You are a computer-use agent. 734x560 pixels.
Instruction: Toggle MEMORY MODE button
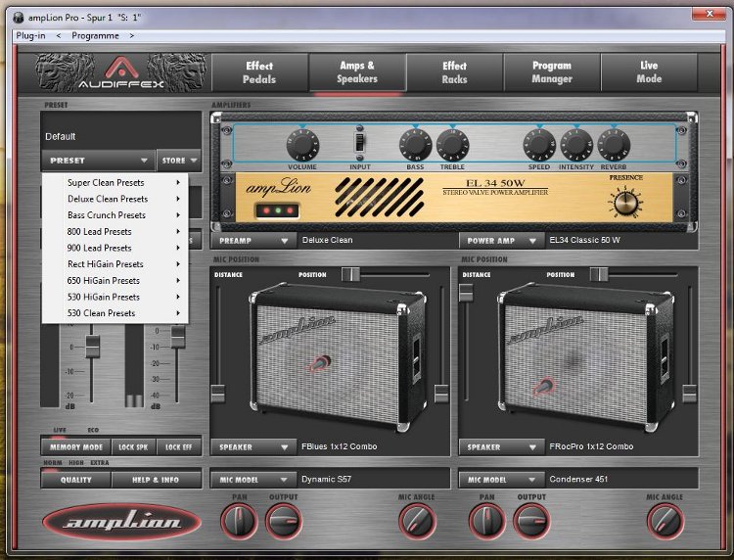coord(76,447)
